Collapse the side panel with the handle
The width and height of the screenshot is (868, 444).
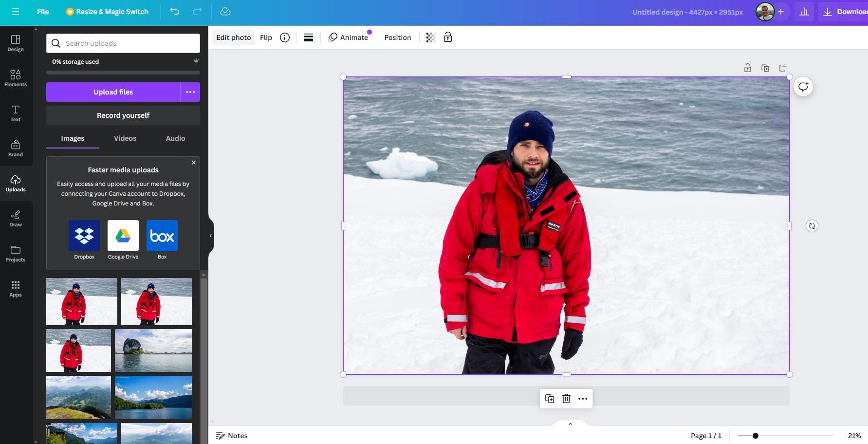tap(211, 236)
